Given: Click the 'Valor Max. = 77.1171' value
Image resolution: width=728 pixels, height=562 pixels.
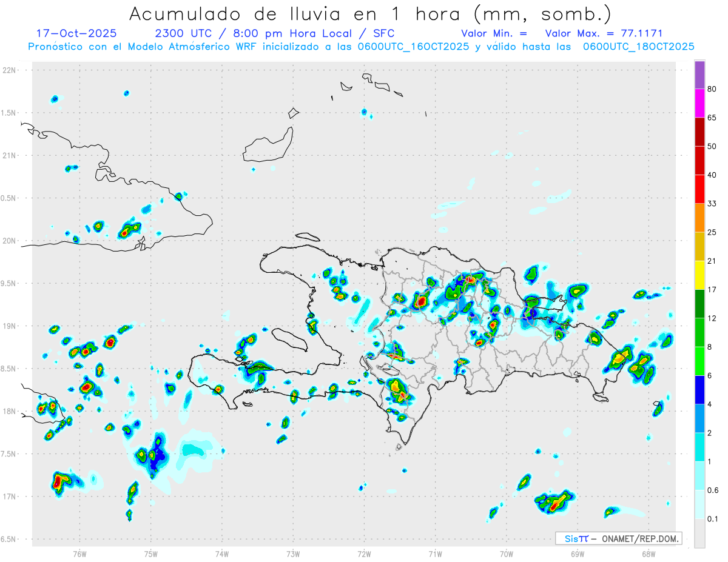Looking at the screenshot, I should pos(604,34).
